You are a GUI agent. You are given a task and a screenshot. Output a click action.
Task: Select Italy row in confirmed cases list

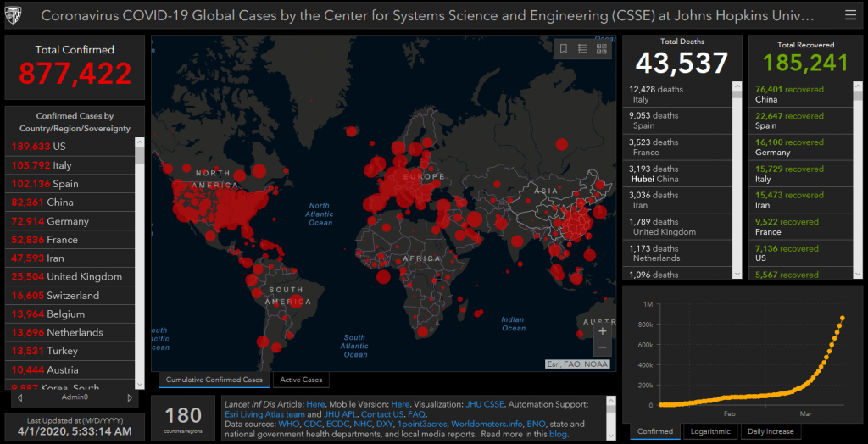70,165
